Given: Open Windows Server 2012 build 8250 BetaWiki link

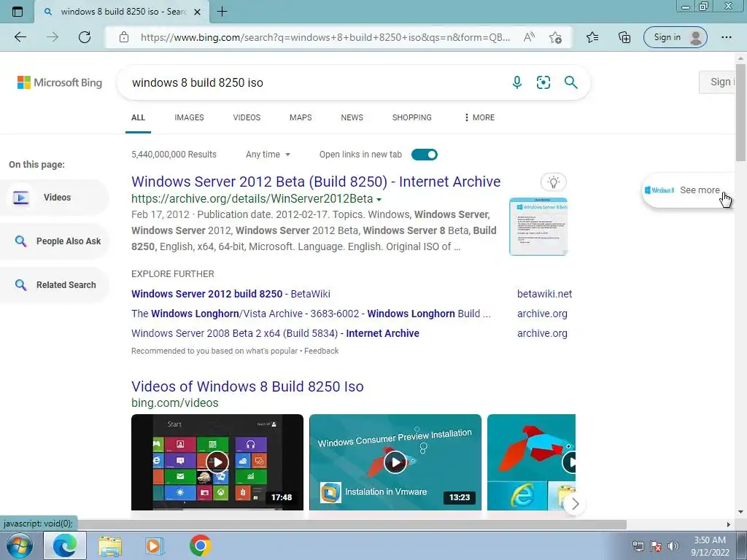Looking at the screenshot, I should (231, 294).
